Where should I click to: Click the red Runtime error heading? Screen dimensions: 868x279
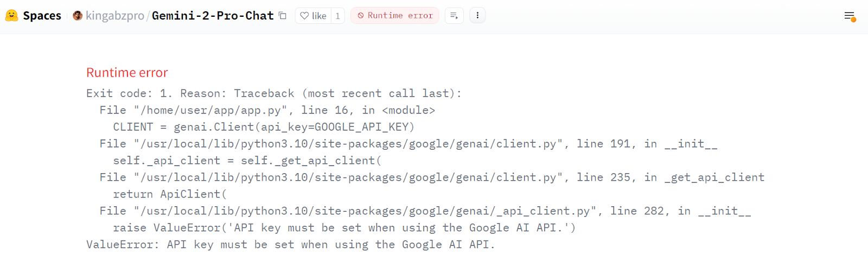(x=127, y=72)
